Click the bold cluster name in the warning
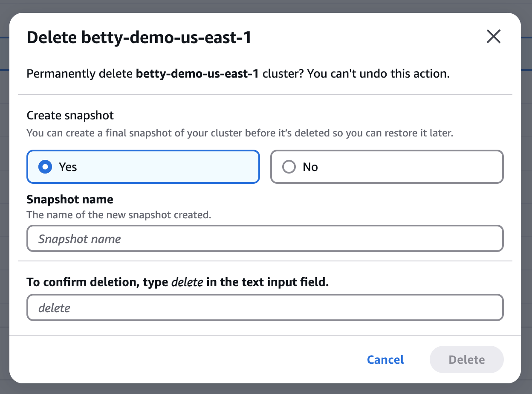532x394 pixels. pos(197,74)
